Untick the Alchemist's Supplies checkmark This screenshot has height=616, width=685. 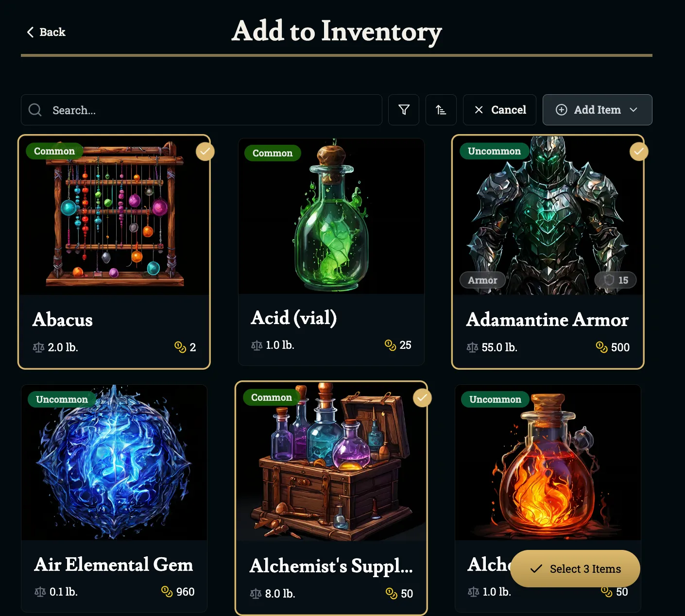pyautogui.click(x=422, y=397)
